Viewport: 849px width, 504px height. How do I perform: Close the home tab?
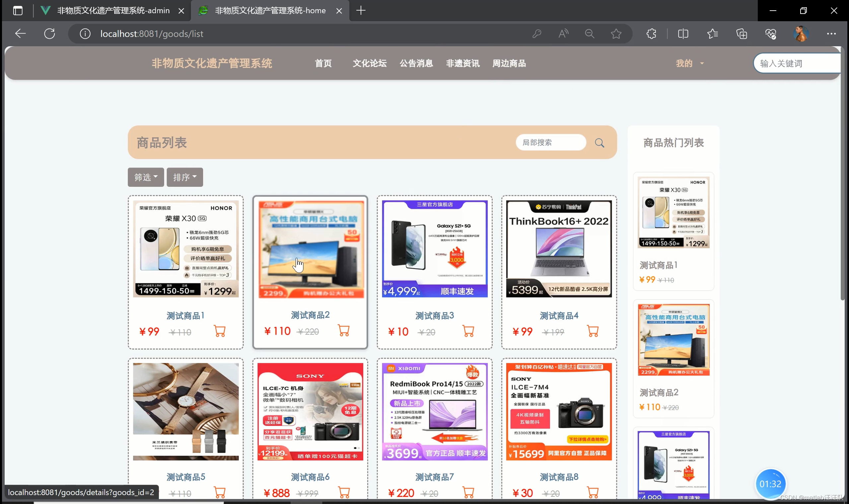coord(339,11)
